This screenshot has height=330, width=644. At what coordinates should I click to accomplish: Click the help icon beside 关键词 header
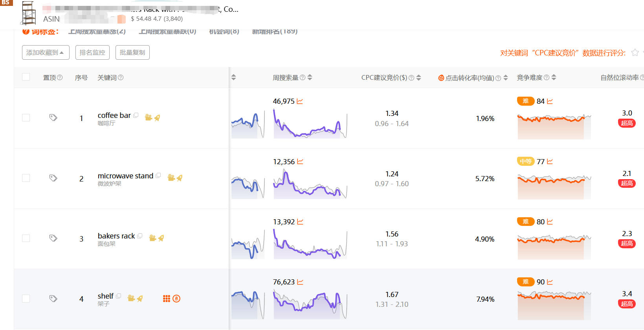[x=121, y=78]
